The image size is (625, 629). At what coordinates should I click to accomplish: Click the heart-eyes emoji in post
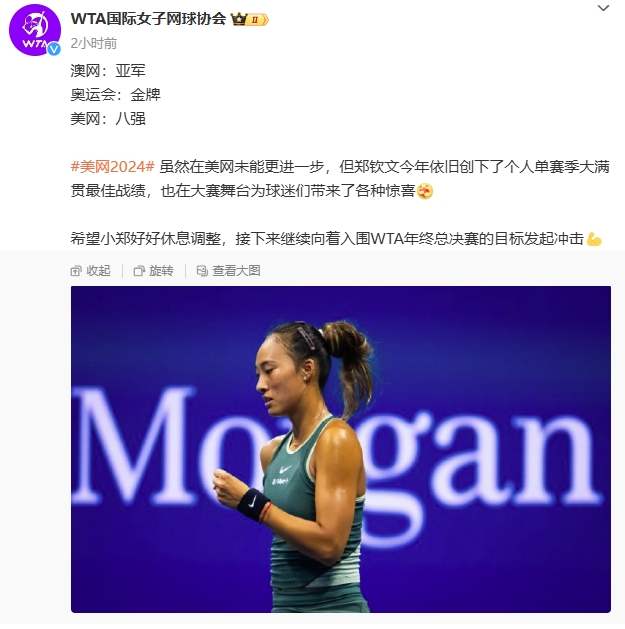[425, 191]
